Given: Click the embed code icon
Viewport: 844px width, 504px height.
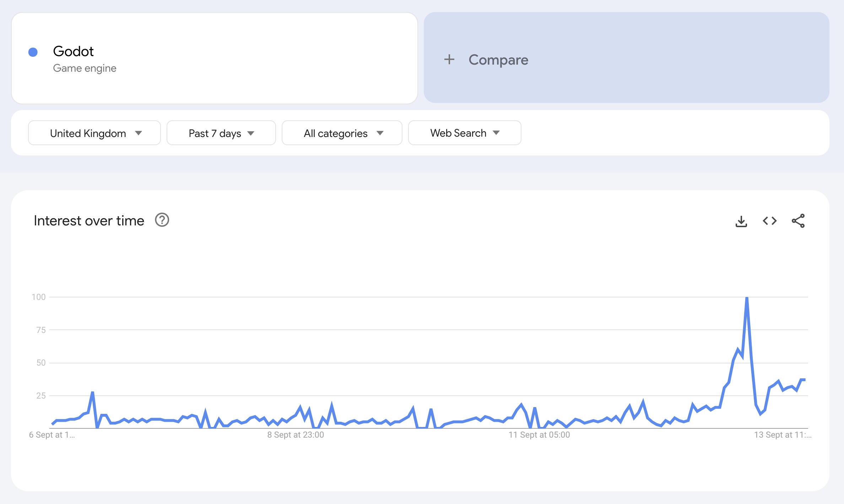Looking at the screenshot, I should click(x=771, y=221).
